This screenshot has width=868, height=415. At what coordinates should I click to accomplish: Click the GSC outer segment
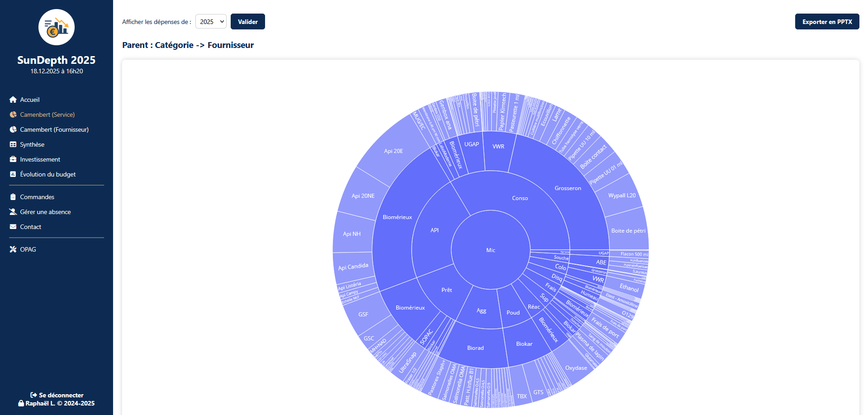click(x=369, y=339)
